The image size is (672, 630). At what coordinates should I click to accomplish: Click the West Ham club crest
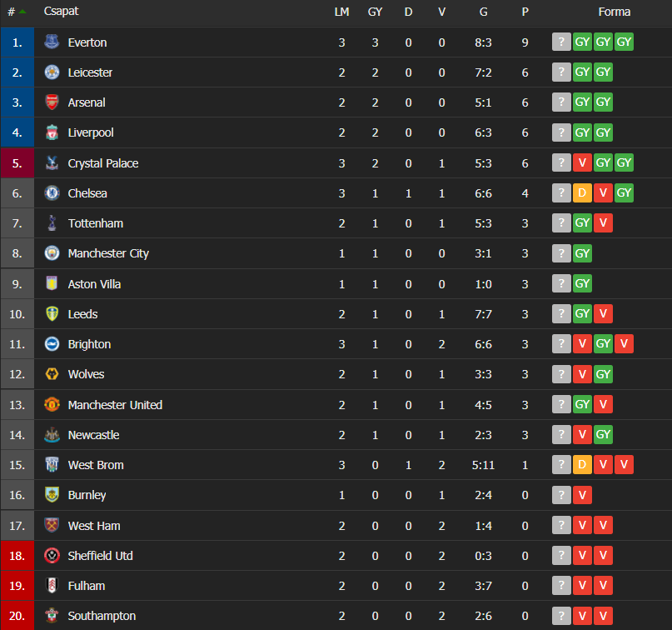click(52, 525)
